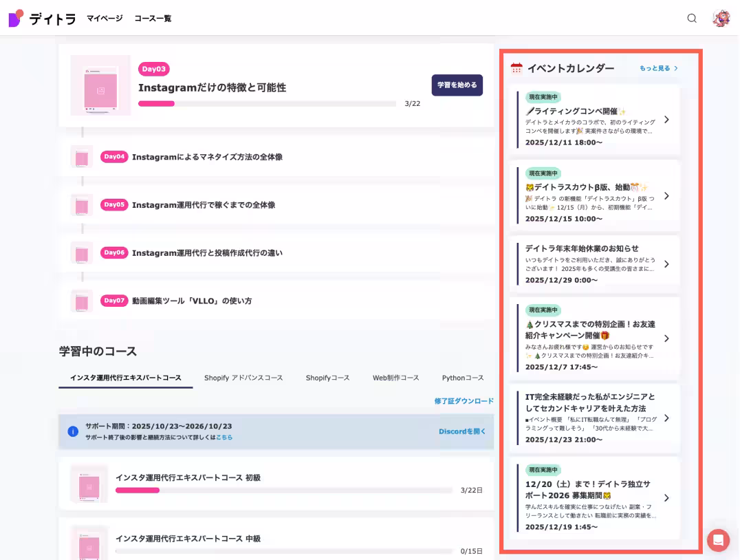Open the search magnifier icon
740x560 pixels.
[x=692, y=19]
